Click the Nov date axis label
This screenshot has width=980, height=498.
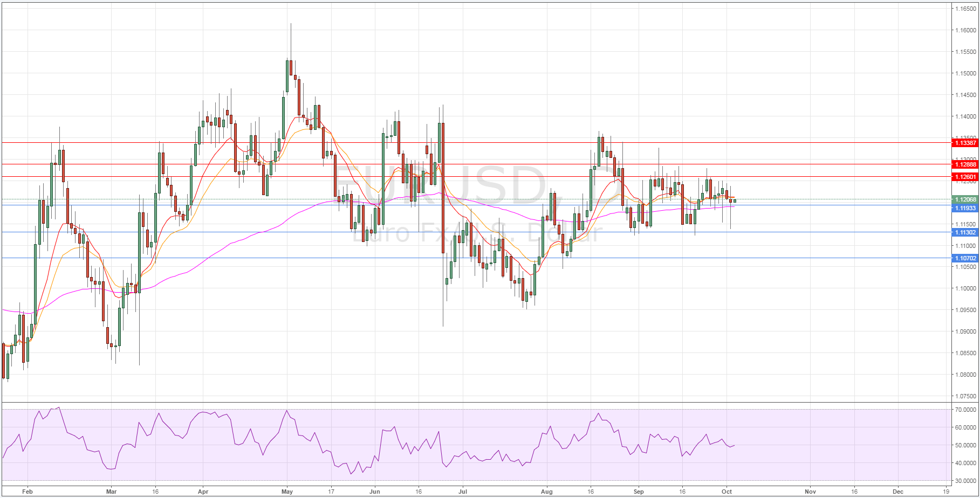[x=810, y=492]
